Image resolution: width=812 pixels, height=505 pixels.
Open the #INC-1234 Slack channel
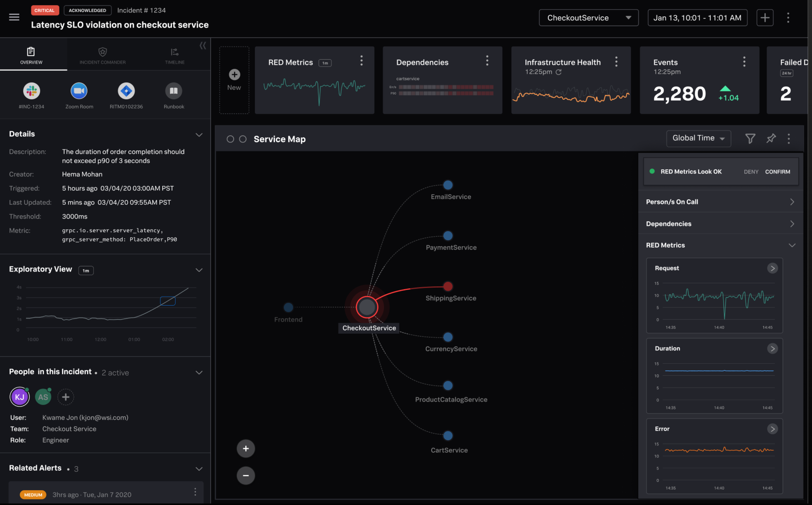(31, 91)
